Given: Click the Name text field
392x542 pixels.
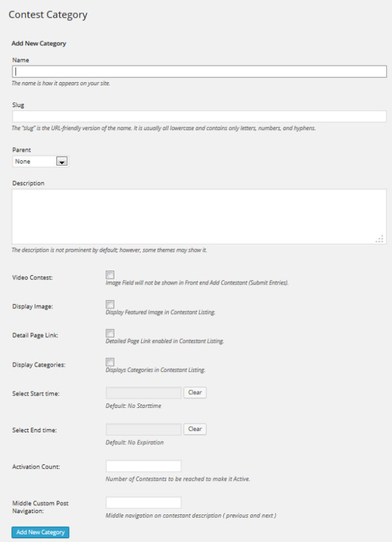Looking at the screenshot, I should [x=199, y=72].
